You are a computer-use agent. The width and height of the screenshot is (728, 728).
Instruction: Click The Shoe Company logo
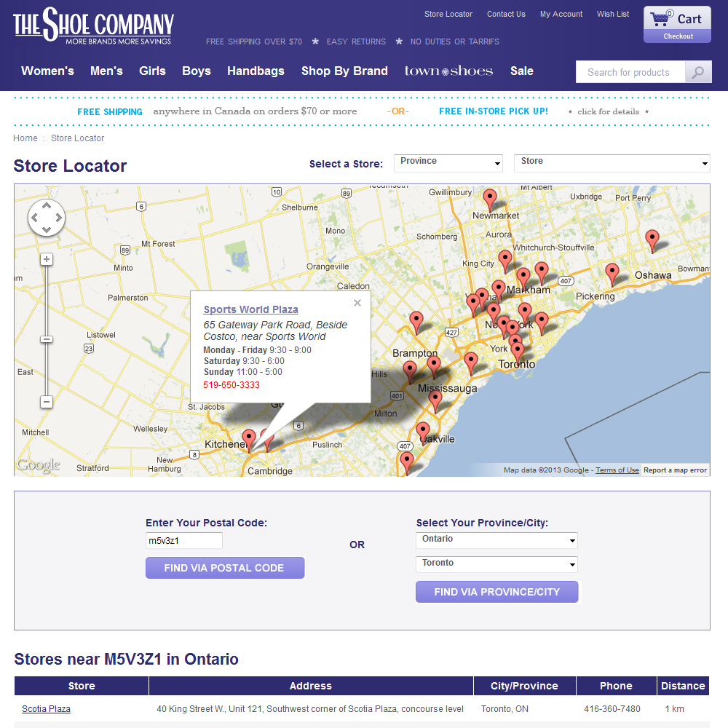[x=93, y=25]
